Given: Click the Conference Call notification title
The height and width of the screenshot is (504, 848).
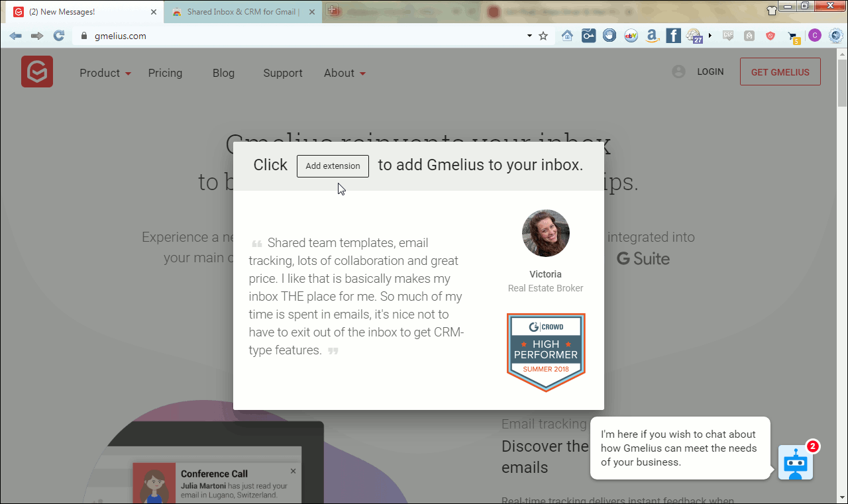Looking at the screenshot, I should 214,474.
